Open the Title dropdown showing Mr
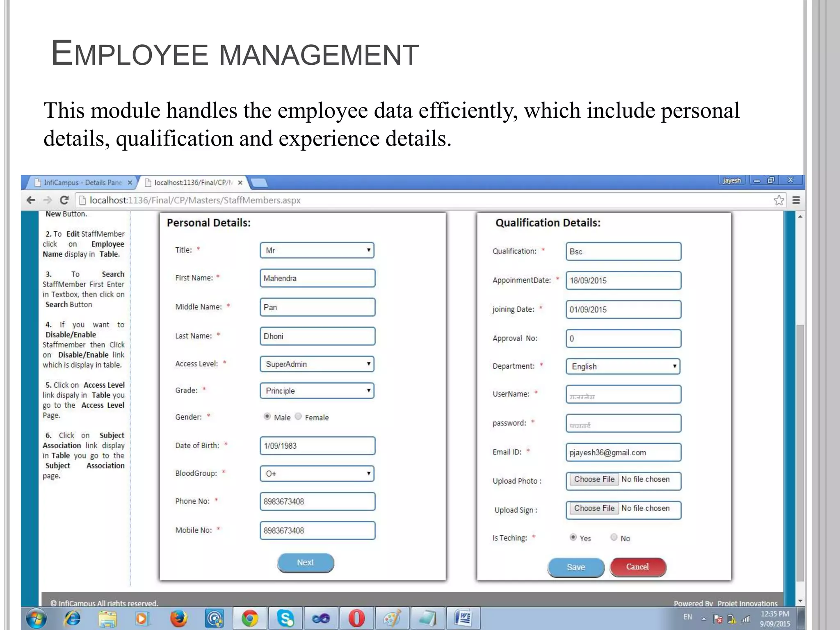Viewport: 840px width, 630px height. (317, 250)
